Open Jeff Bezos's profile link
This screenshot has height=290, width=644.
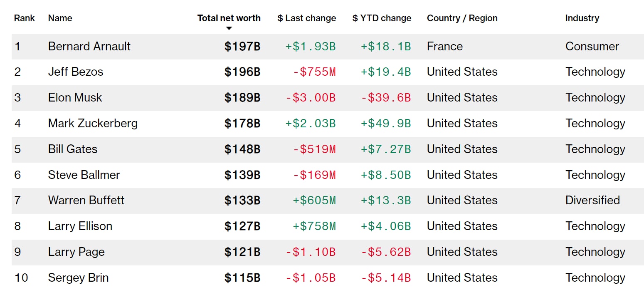[x=75, y=72]
